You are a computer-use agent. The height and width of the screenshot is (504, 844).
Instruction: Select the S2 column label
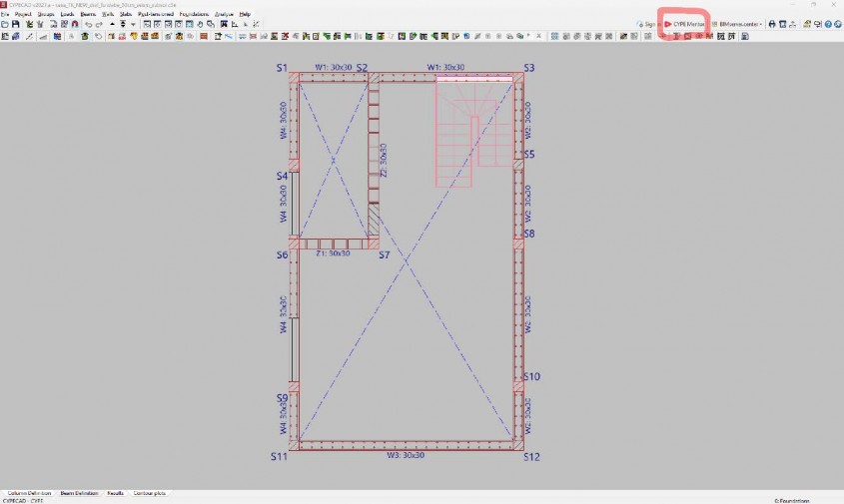362,68
